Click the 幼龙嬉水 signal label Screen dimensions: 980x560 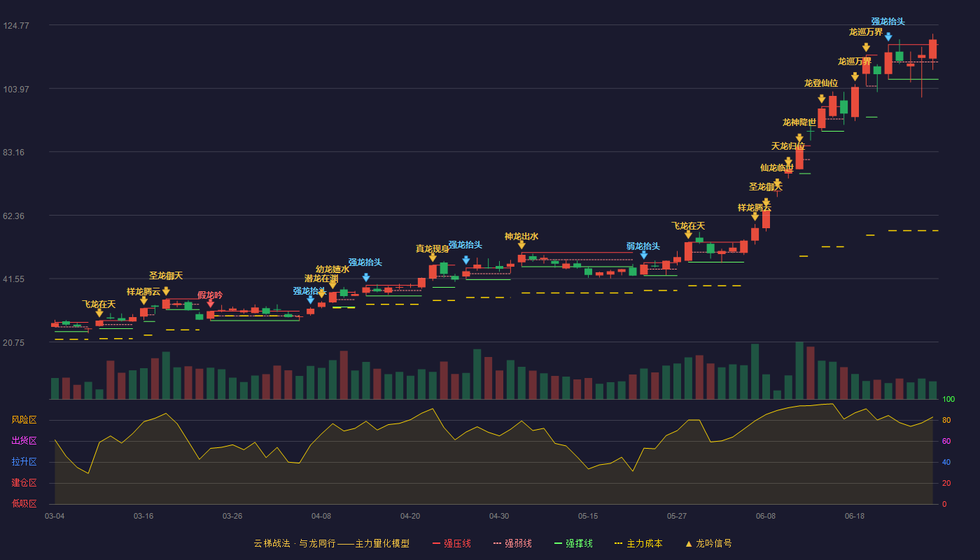332,269
